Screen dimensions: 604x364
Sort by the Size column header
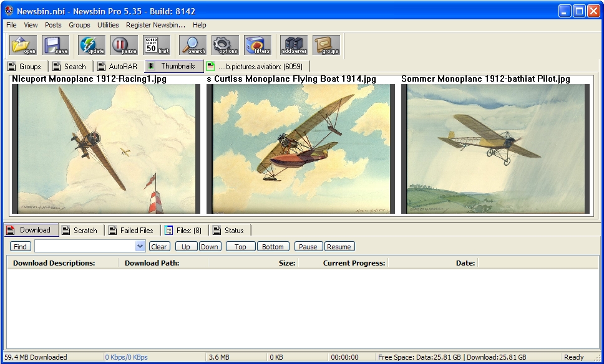253,263
